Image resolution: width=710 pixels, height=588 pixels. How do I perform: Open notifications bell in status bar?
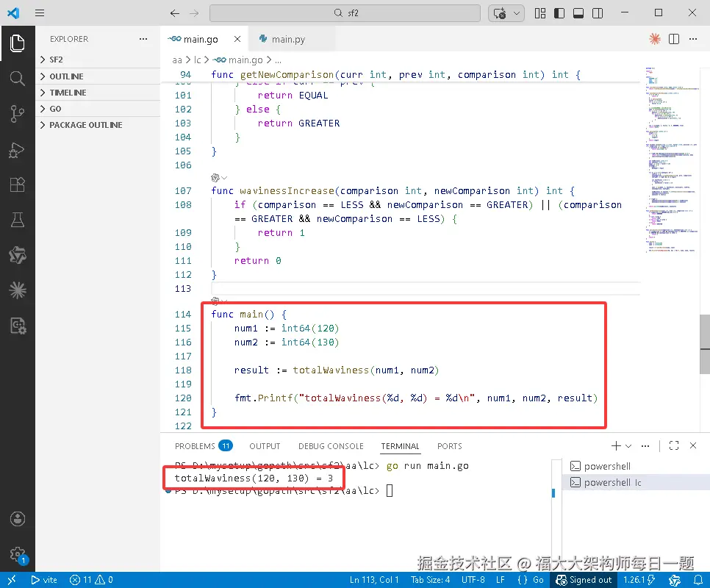pyautogui.click(x=698, y=580)
